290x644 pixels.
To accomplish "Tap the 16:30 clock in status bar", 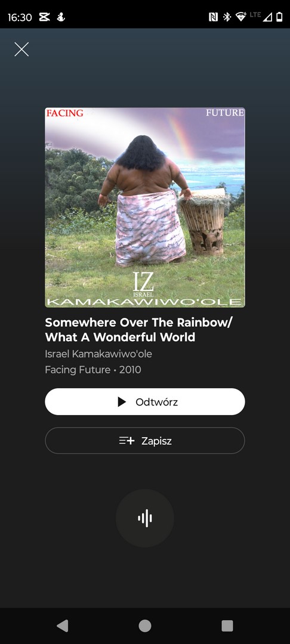I will point(20,17).
